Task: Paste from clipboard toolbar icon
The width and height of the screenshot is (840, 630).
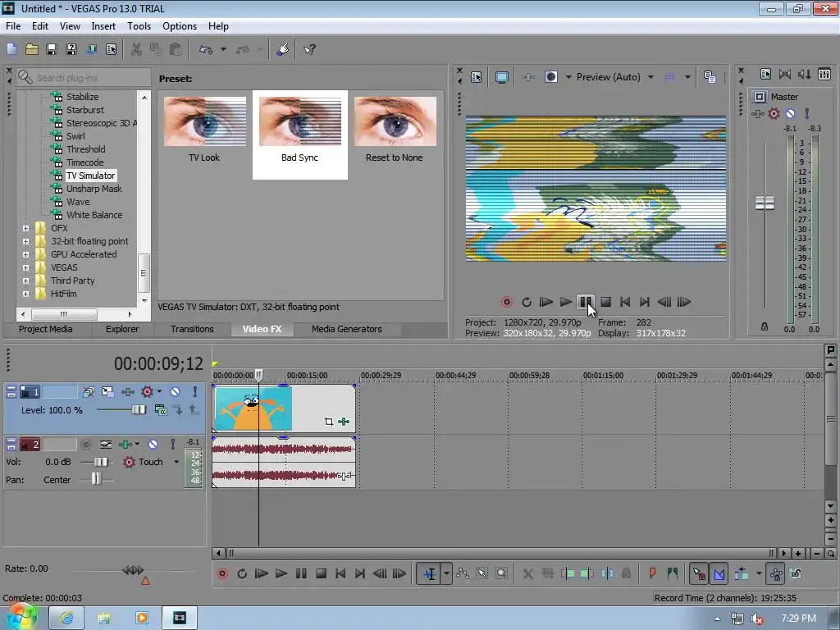Action: coord(176,49)
